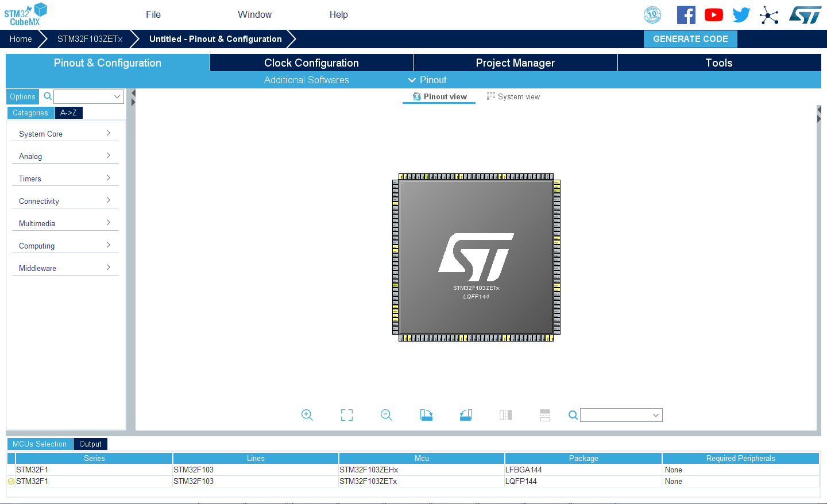Click the System view grid icon
Image resolution: width=827 pixels, height=504 pixels.
pyautogui.click(x=491, y=96)
